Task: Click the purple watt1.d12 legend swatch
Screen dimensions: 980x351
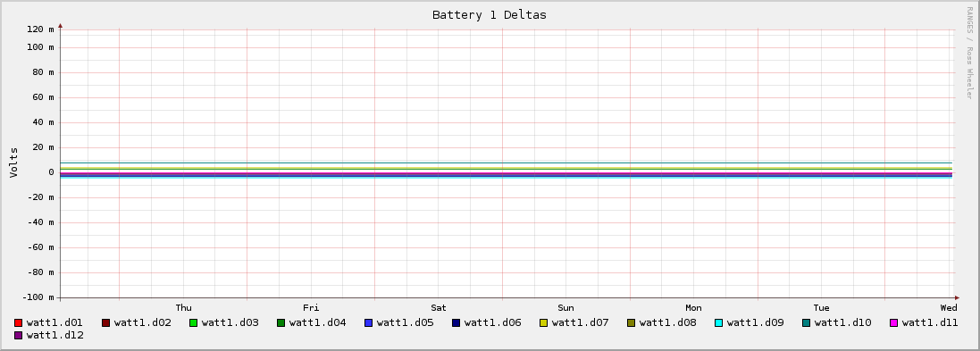Action: tap(18, 336)
